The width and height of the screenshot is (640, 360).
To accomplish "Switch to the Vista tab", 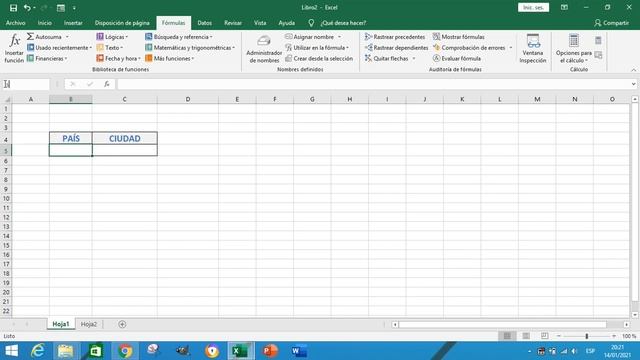I will (x=260, y=23).
